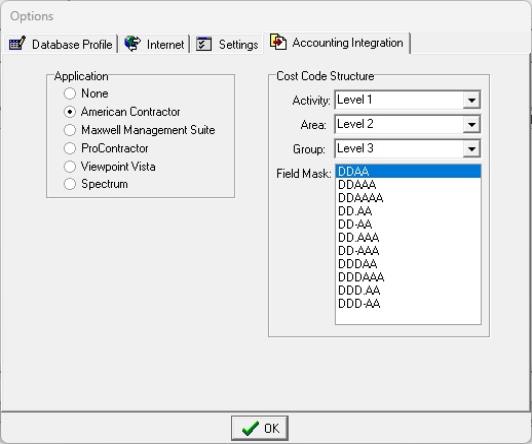Choose Maxwell Management Suite radio button
The image size is (532, 444).
click(x=70, y=130)
